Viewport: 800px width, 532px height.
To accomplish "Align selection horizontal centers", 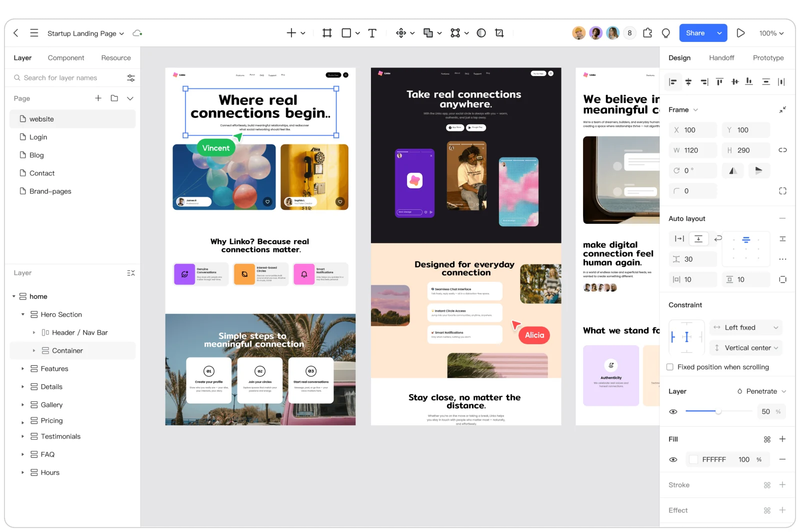I will tap(688, 82).
